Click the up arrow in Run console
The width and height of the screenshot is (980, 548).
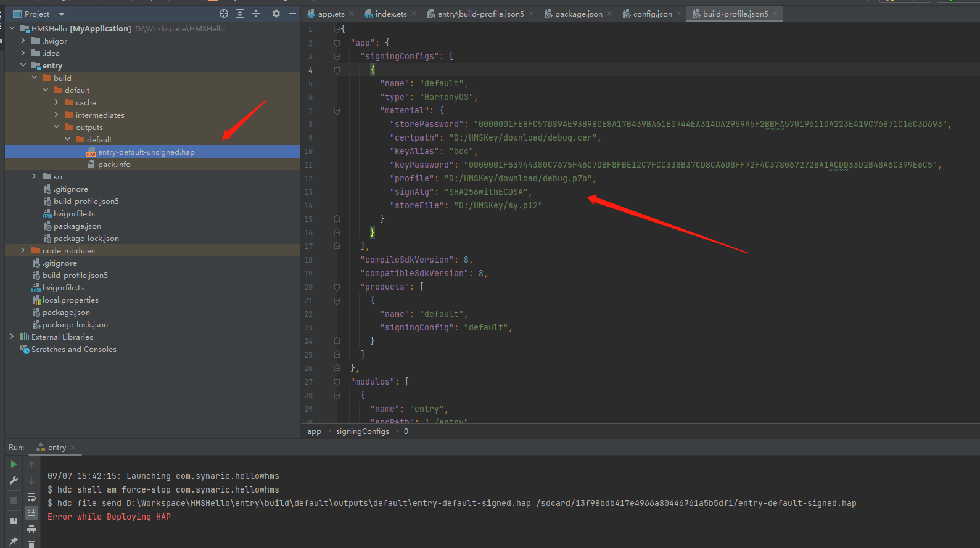click(31, 465)
